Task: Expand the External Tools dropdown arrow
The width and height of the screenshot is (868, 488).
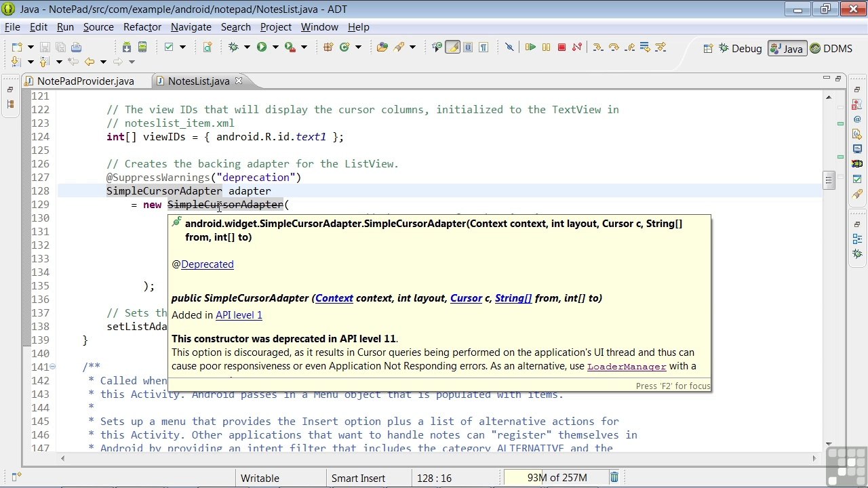Action: click(x=304, y=47)
